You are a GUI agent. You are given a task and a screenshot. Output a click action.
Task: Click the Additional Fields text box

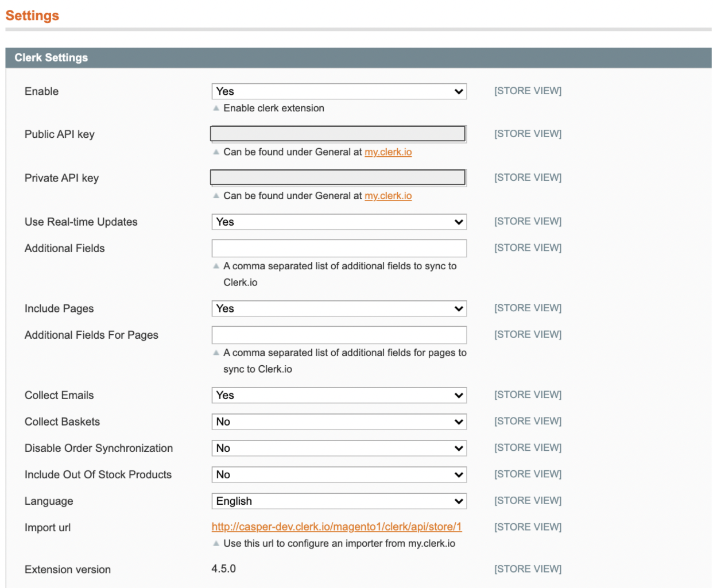coord(339,248)
